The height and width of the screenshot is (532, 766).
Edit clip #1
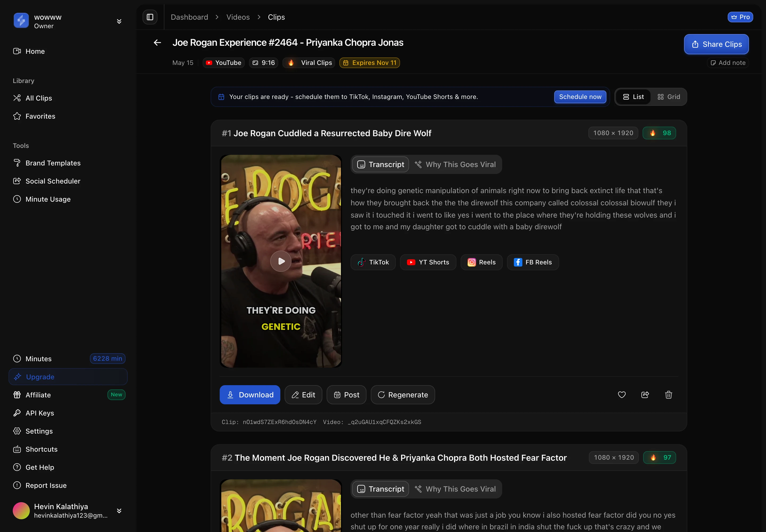[303, 395]
